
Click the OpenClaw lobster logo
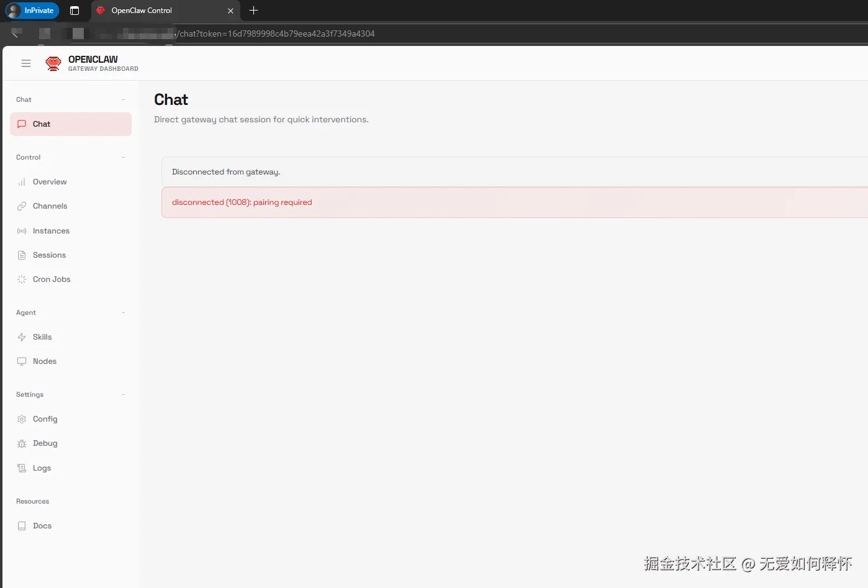tap(53, 63)
